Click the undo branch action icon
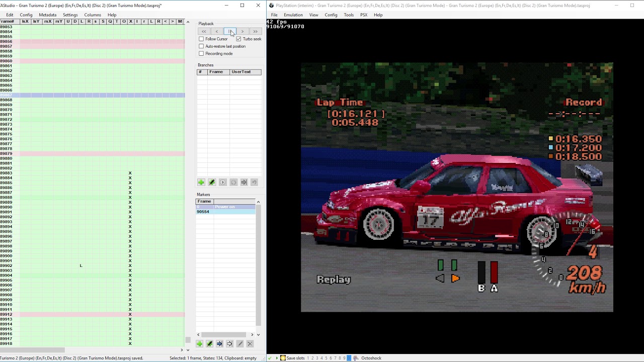Screen dimensions: 644x362 [x=254, y=182]
